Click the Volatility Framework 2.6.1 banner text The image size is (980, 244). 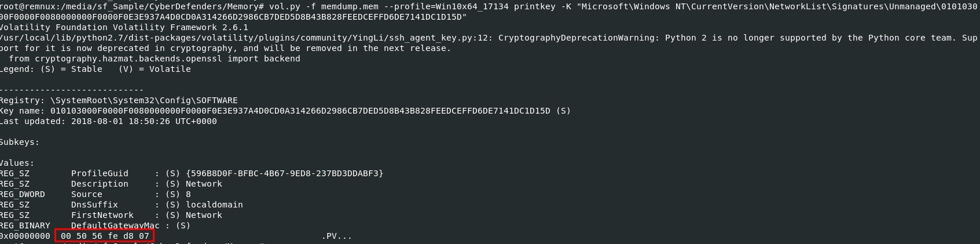pos(124,27)
